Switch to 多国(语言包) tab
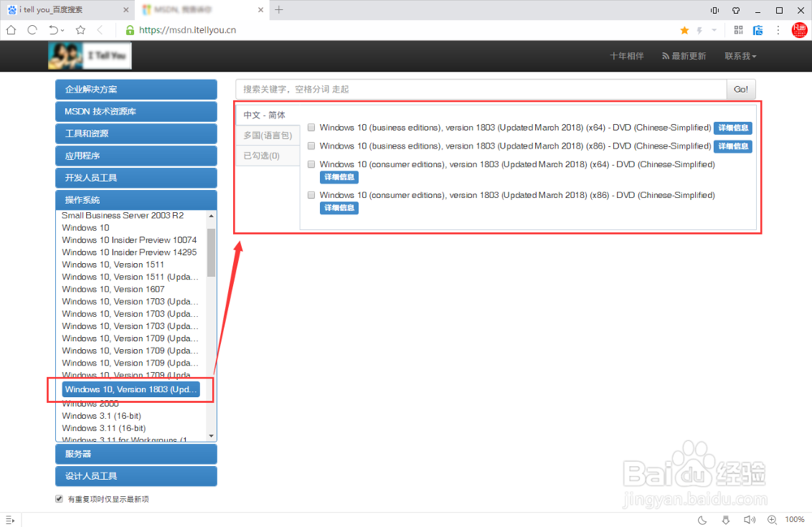This screenshot has height=527, width=812. pyautogui.click(x=268, y=136)
